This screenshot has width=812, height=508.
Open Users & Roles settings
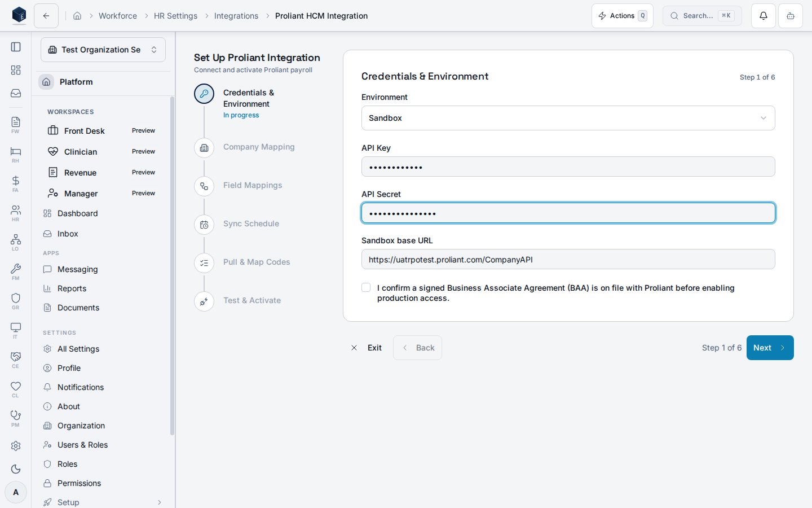click(x=103, y=445)
